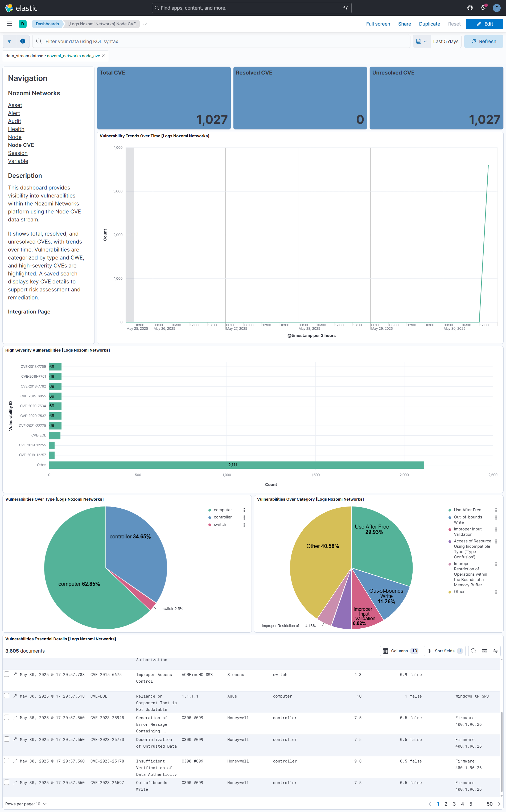Open the main hamburger navigation menu
Screen dimensions: 506x812
click(x=9, y=24)
